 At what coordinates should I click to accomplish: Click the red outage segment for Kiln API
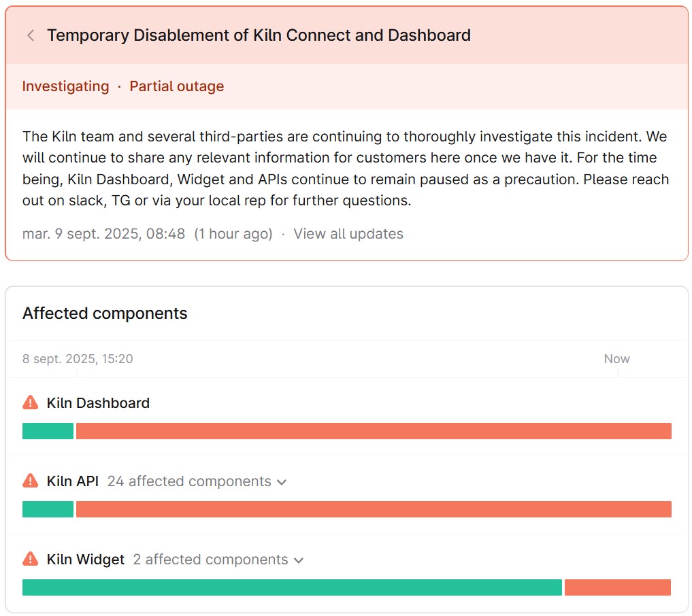374,509
